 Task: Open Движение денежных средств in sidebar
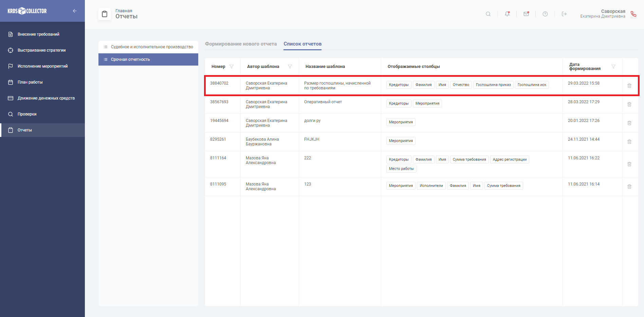coord(42,98)
